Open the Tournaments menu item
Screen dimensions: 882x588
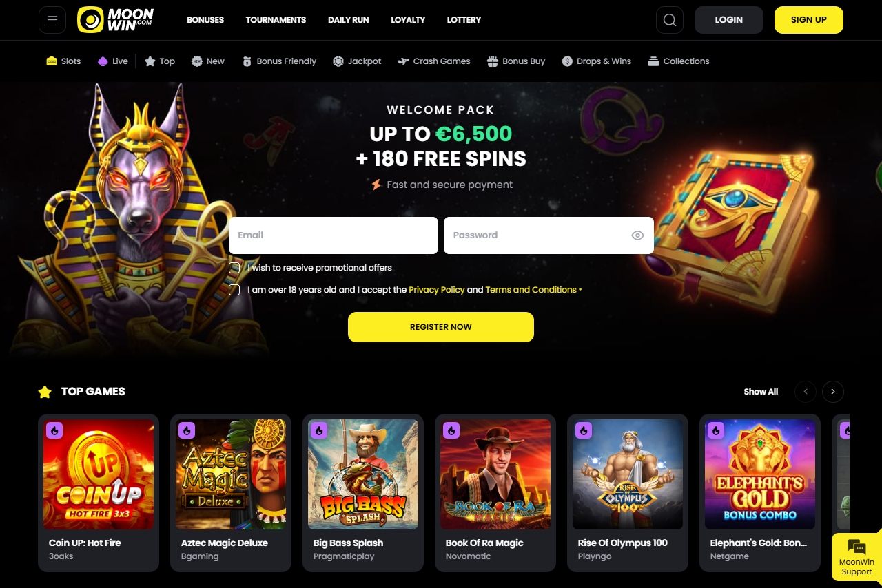pos(276,20)
